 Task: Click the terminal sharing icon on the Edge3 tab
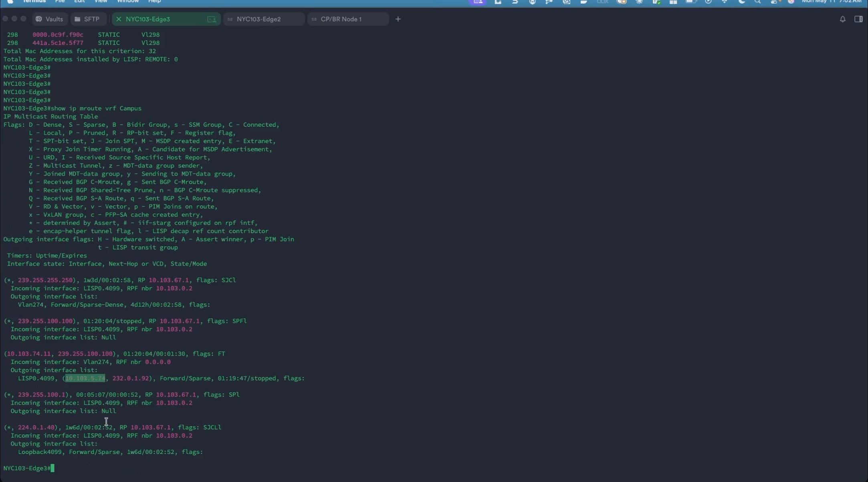click(212, 19)
